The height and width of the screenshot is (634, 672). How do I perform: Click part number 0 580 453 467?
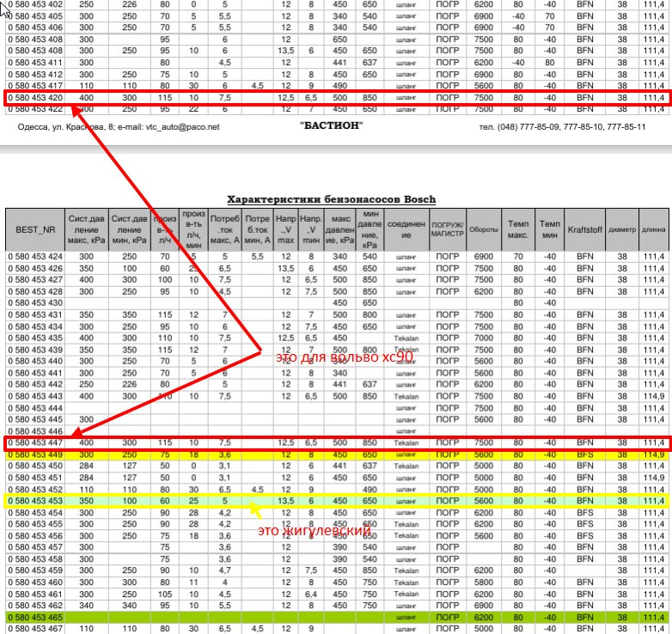(x=35, y=629)
